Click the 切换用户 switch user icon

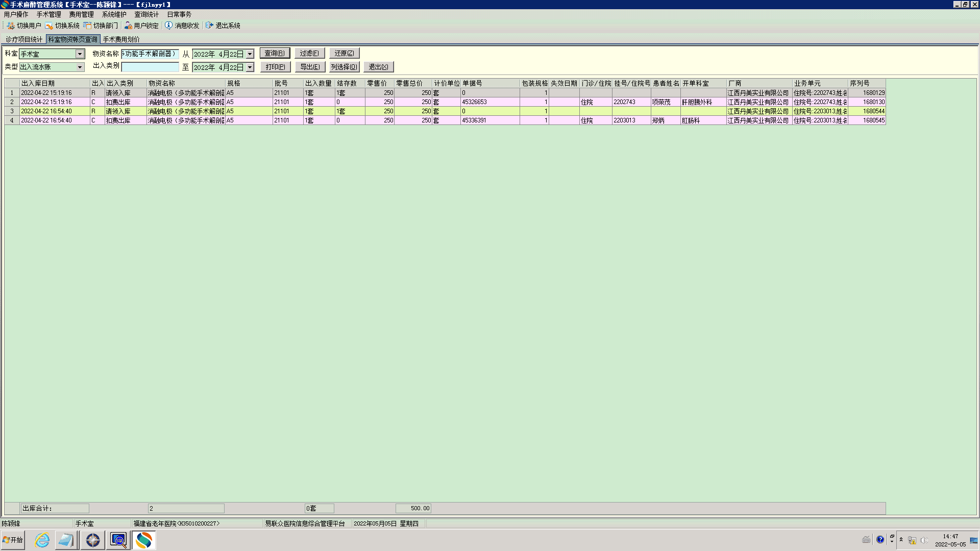[11, 26]
